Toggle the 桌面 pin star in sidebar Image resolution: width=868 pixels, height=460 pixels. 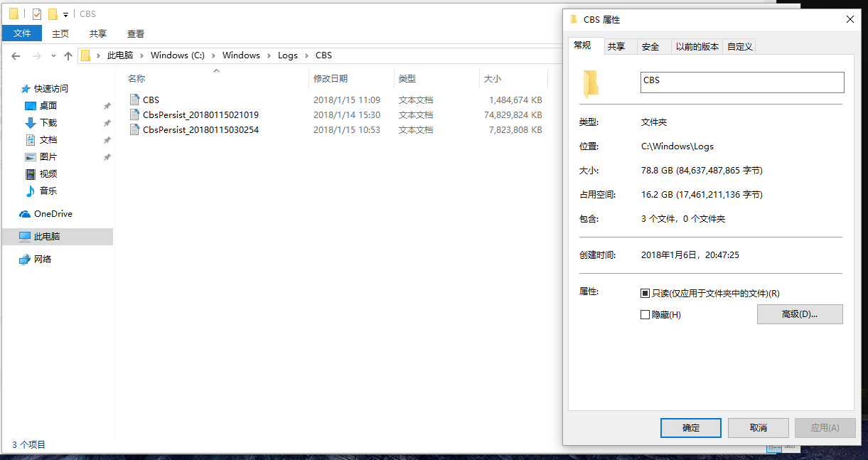point(107,105)
